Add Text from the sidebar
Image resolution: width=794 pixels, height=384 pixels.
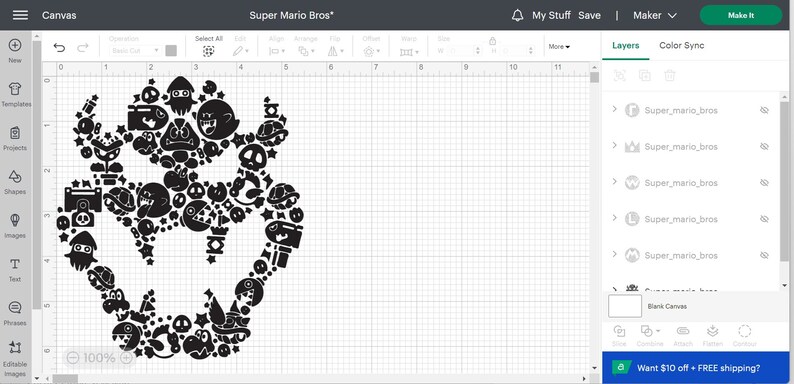[15, 270]
